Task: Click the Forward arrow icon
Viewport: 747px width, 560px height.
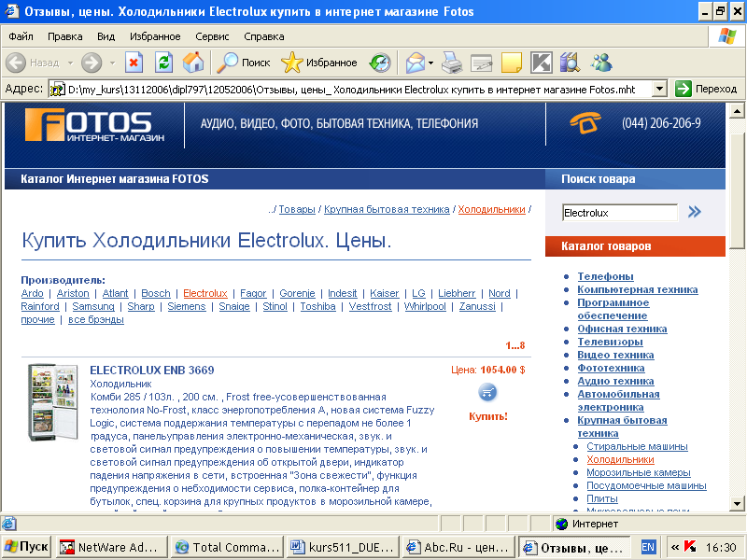Action: [x=92, y=63]
